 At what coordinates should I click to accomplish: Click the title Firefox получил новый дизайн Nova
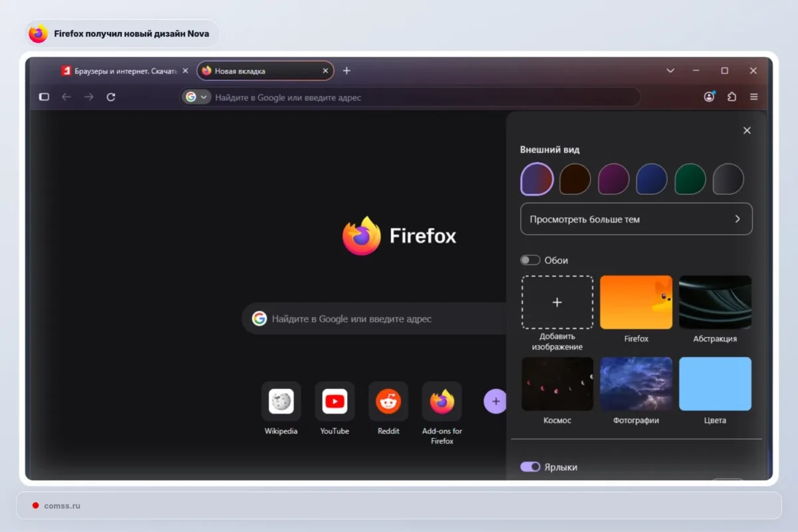click(132, 33)
